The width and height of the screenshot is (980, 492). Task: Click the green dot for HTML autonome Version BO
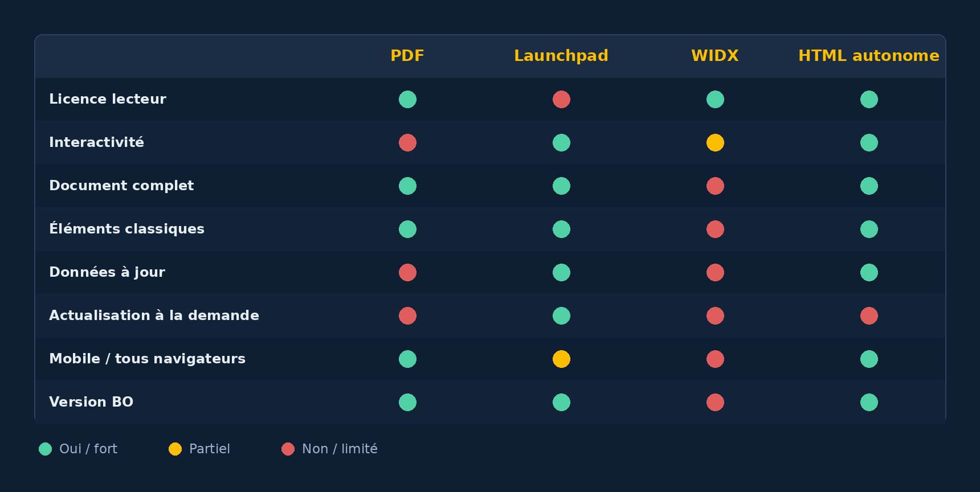pyautogui.click(x=869, y=403)
